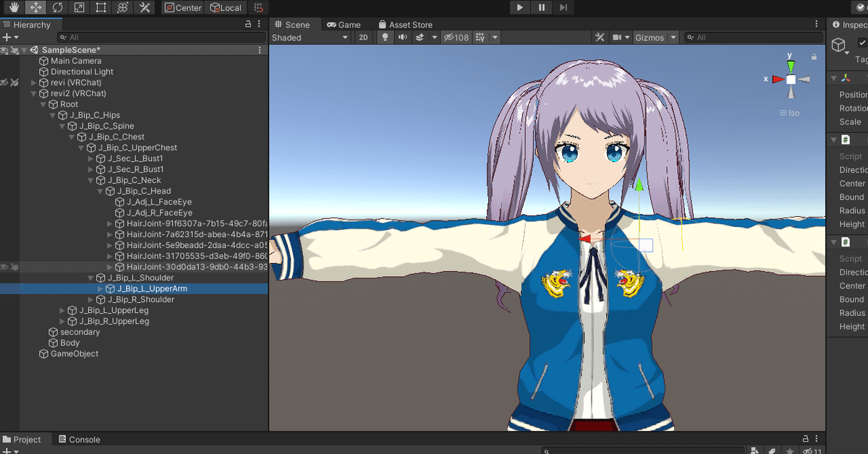Open the scene effects dropdown arrow
The width and height of the screenshot is (868, 454).
pyautogui.click(x=434, y=38)
